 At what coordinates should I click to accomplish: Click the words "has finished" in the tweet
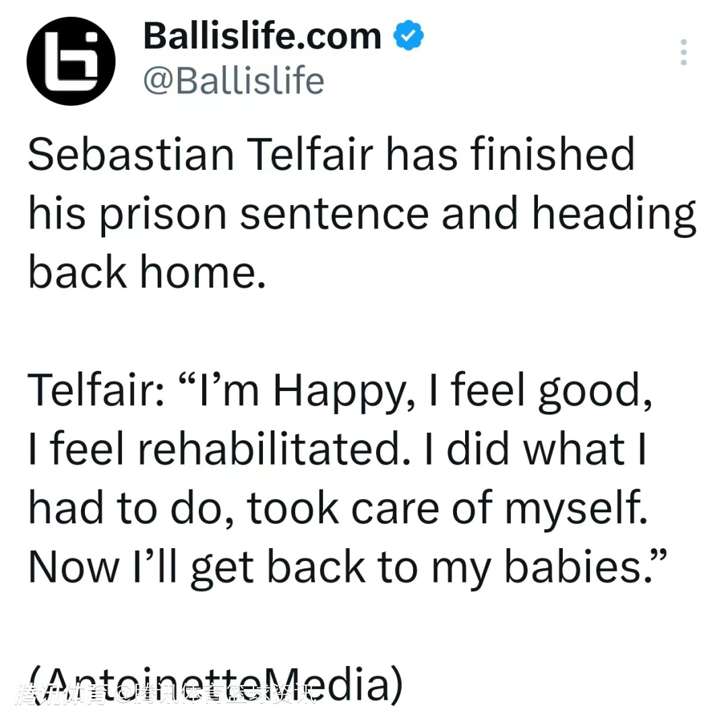click(x=510, y=154)
